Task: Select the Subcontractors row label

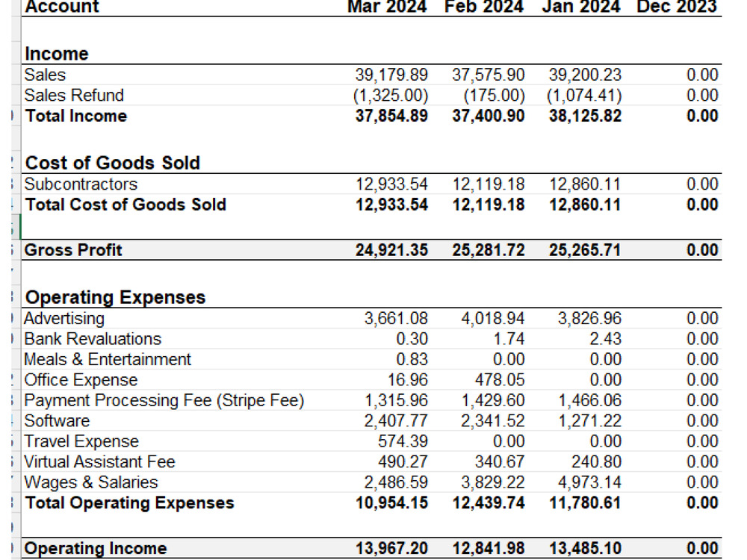Action: click(x=81, y=184)
